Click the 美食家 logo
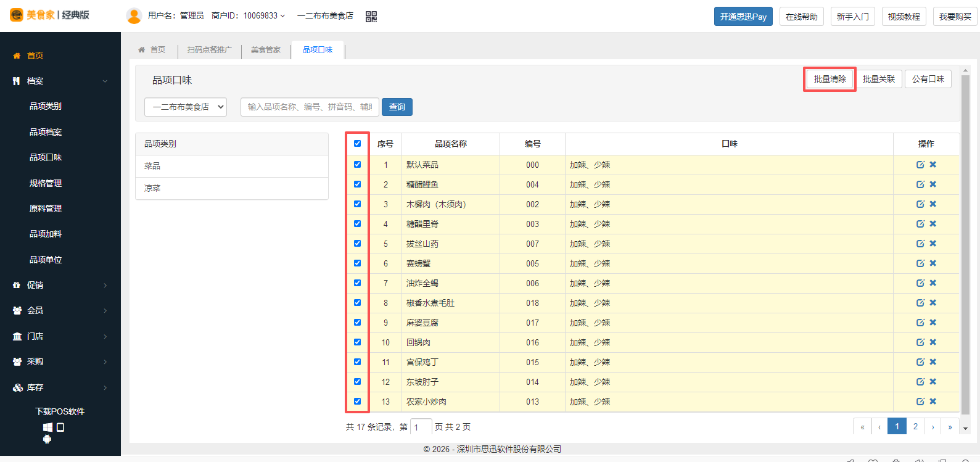The image size is (980, 462). click(49, 15)
